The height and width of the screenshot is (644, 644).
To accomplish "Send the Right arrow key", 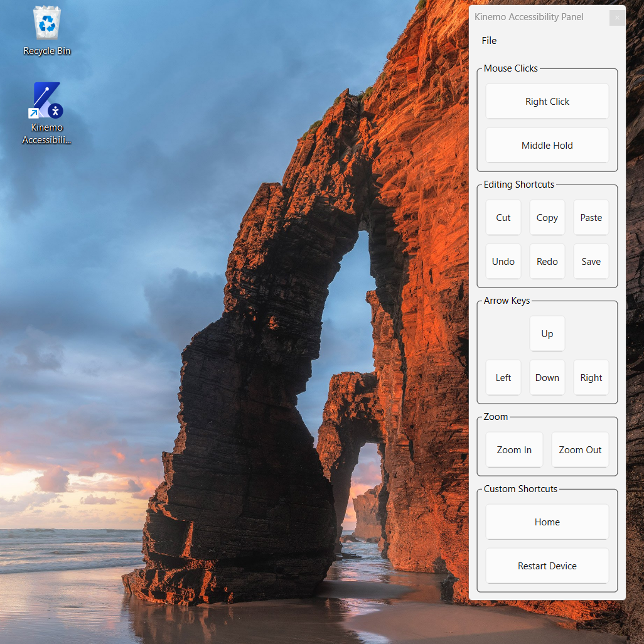I will 591,377.
